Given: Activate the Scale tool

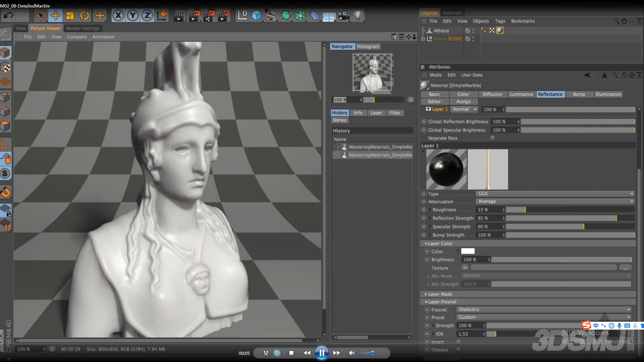Looking at the screenshot, I should click(70, 16).
